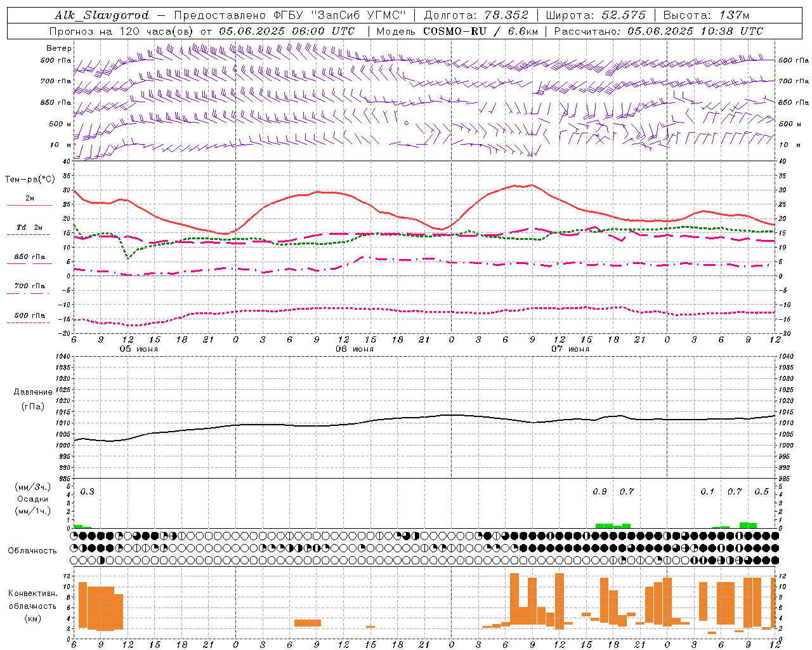Click the 0.3 precipitation amount value
Viewport: 812px width, 650px height.
[x=87, y=491]
